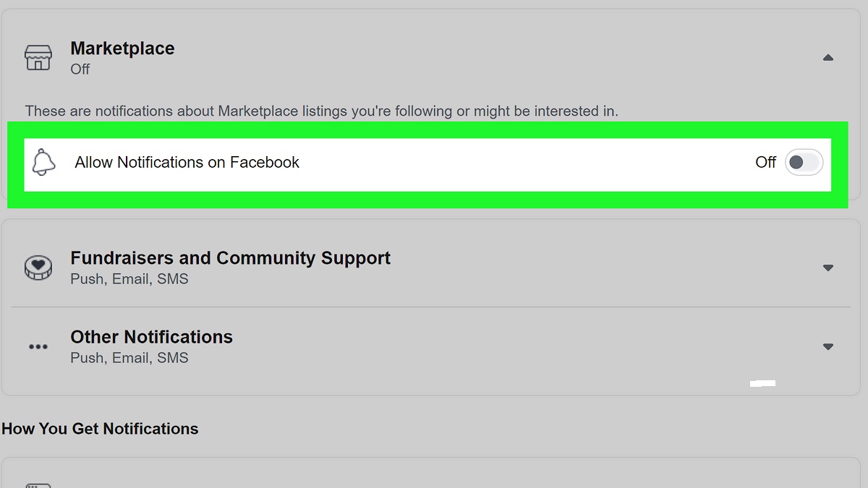Click the Marketplace listings description text
The width and height of the screenshot is (868, 488).
[322, 111]
